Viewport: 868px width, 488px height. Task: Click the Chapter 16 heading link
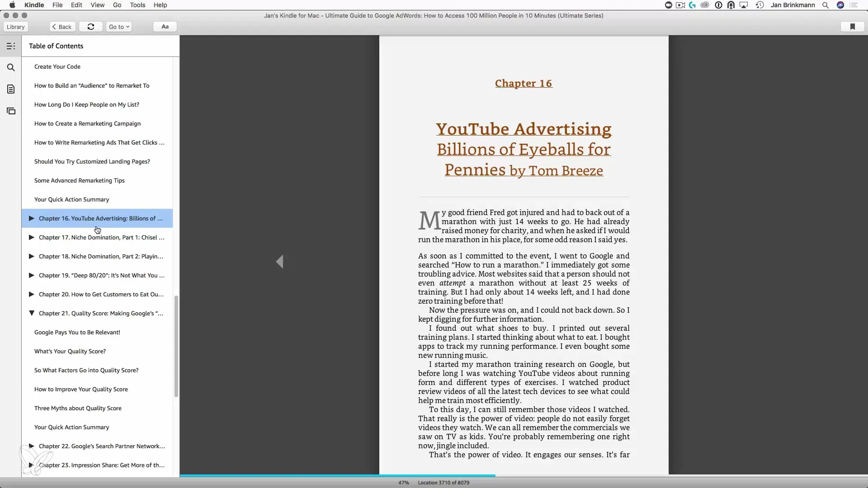[523, 84]
